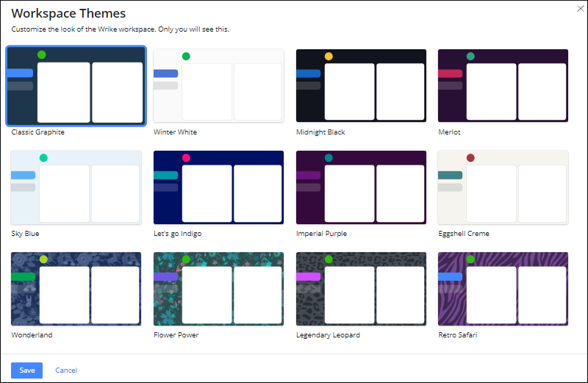Screen dimensions: 588x383
Task: Click the Flower Power label
Action: [x=176, y=335]
